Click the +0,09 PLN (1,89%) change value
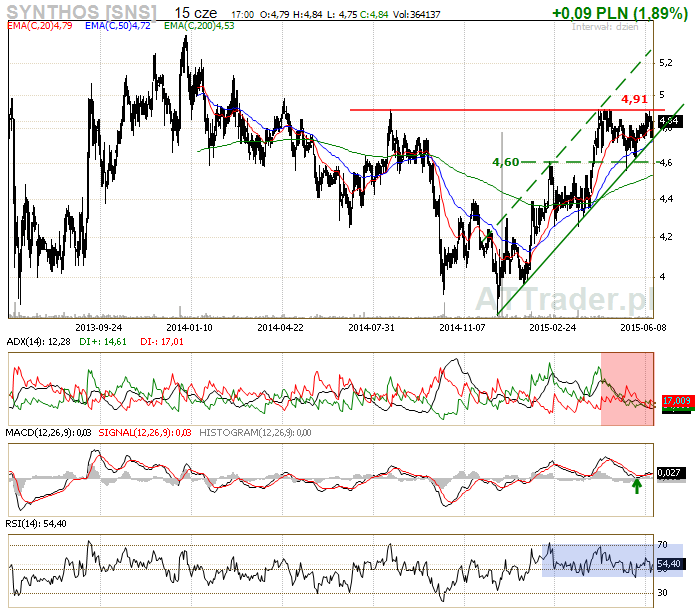 pos(620,13)
